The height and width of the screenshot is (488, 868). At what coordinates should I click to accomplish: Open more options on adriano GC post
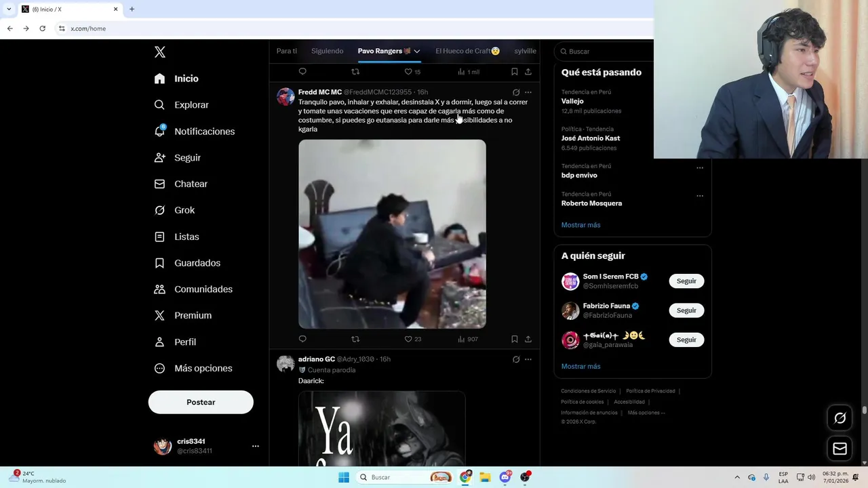[528, 359]
